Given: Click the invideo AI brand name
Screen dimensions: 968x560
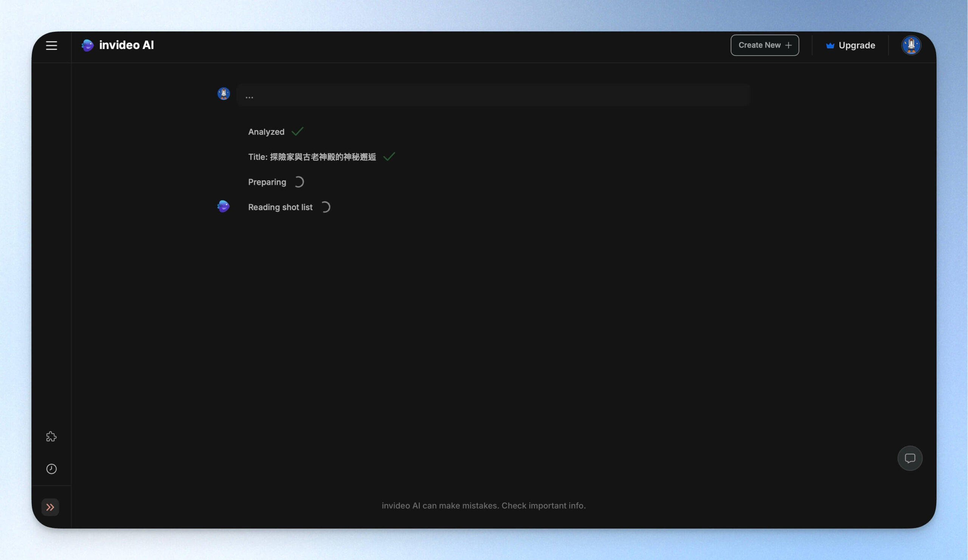Looking at the screenshot, I should pyautogui.click(x=126, y=45).
